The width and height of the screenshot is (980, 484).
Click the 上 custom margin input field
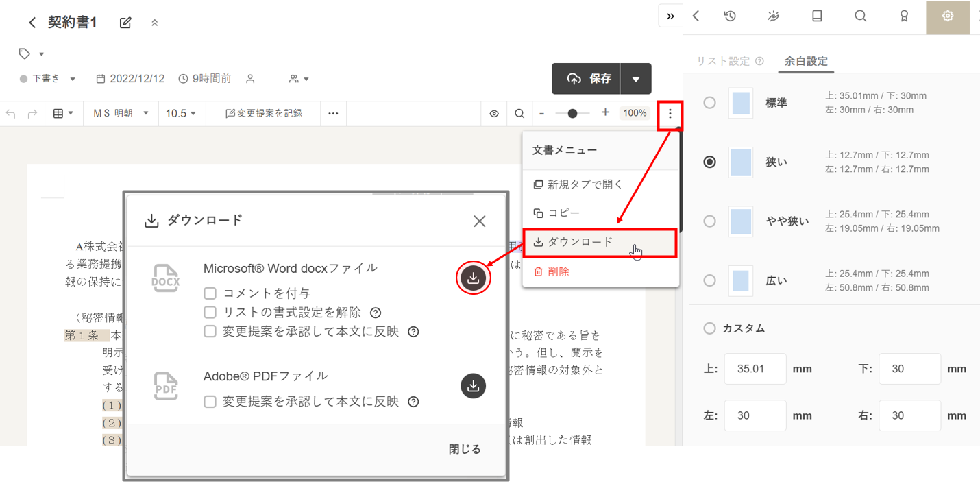(x=755, y=369)
